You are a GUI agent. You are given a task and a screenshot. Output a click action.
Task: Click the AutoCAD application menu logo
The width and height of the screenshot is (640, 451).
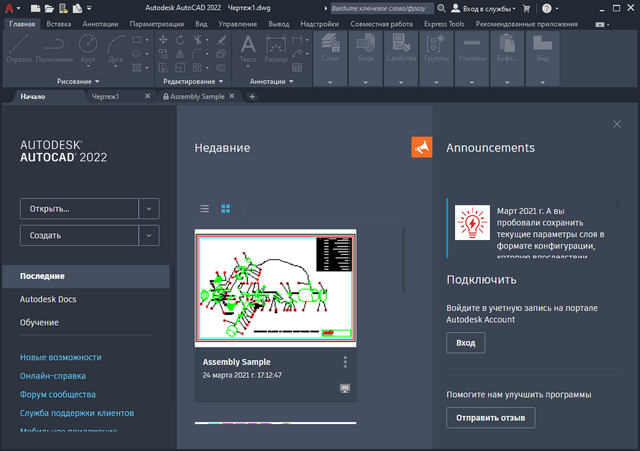9,8
